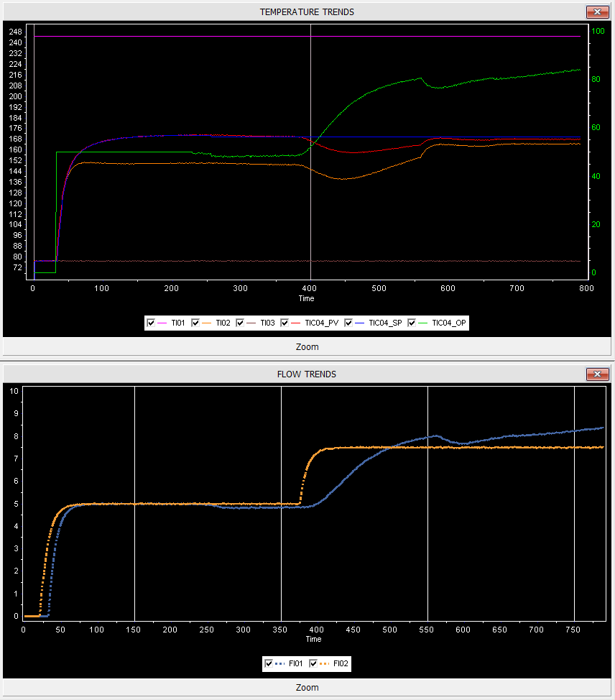Uncheck the TI01 trend checkbox

coord(151,323)
